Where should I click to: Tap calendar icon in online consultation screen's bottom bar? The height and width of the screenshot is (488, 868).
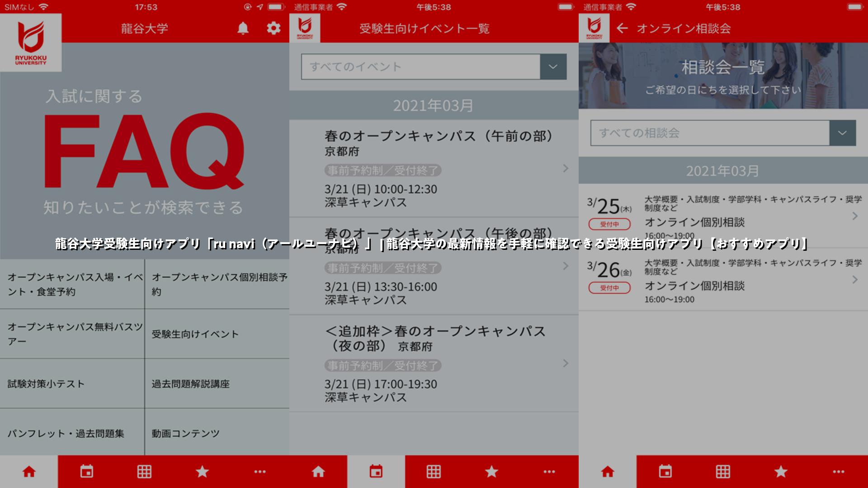pos(665,472)
